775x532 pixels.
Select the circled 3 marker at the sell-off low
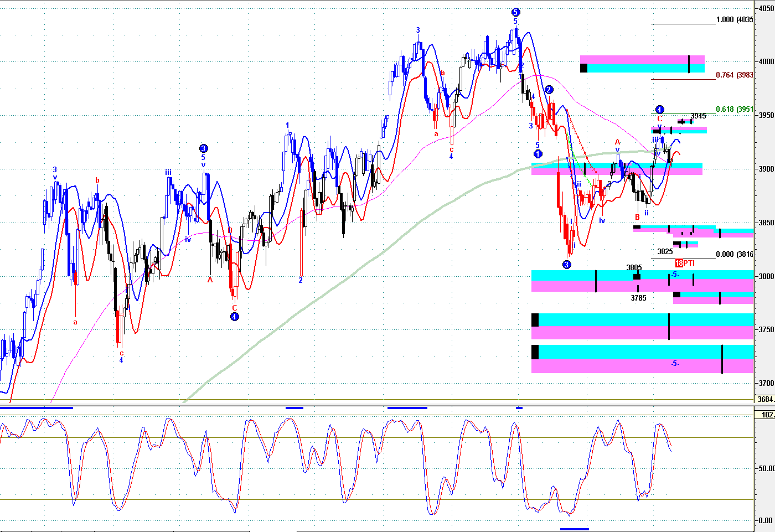click(567, 265)
